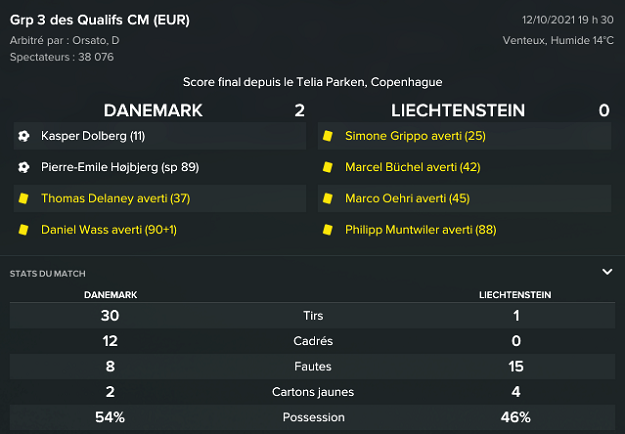625x434 pixels.
Task: Click the Possession stats row
Action: tap(312, 417)
